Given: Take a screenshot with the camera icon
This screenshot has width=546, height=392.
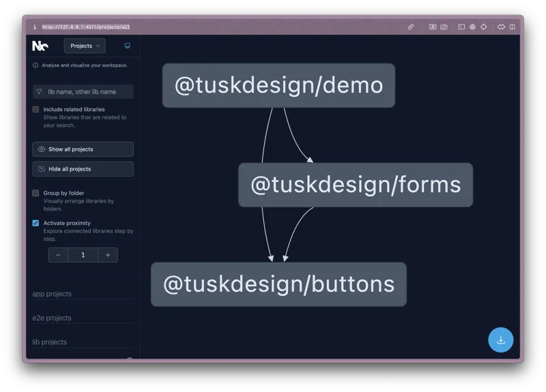Looking at the screenshot, I should 444,27.
